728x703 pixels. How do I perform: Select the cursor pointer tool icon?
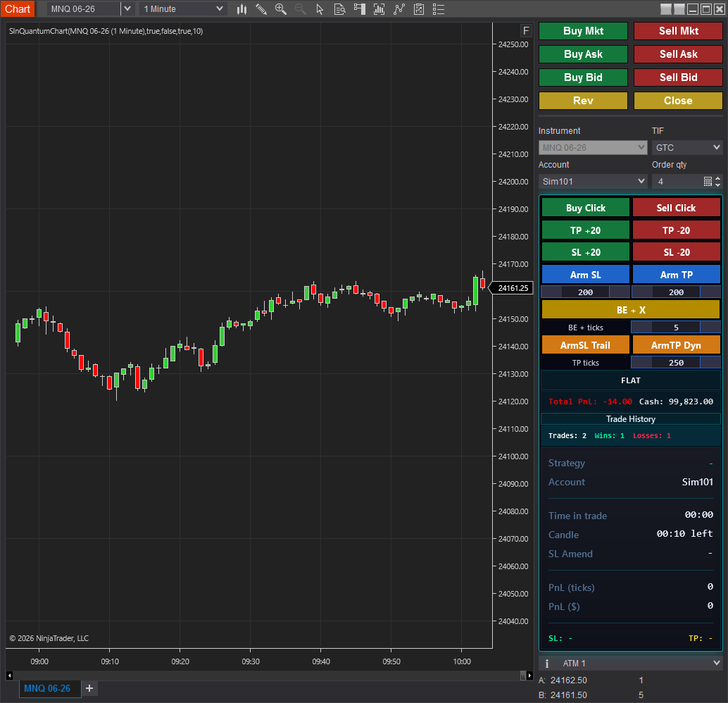(x=320, y=9)
